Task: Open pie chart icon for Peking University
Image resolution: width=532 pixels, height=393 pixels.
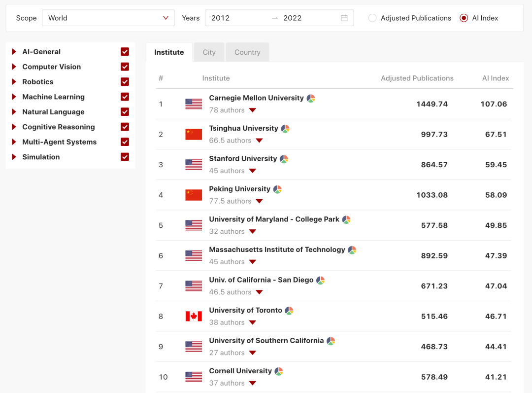Action: 277,189
